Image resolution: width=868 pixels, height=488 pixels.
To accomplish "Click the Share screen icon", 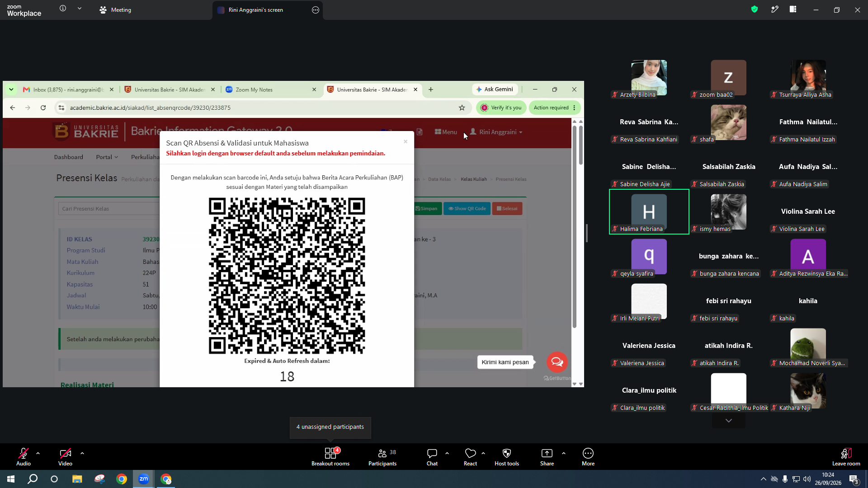I will pyautogui.click(x=547, y=456).
